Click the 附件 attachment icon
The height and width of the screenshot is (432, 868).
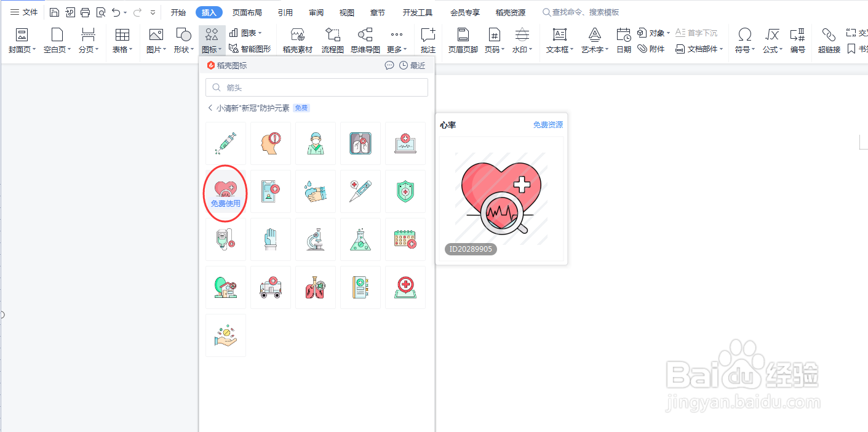tap(651, 49)
